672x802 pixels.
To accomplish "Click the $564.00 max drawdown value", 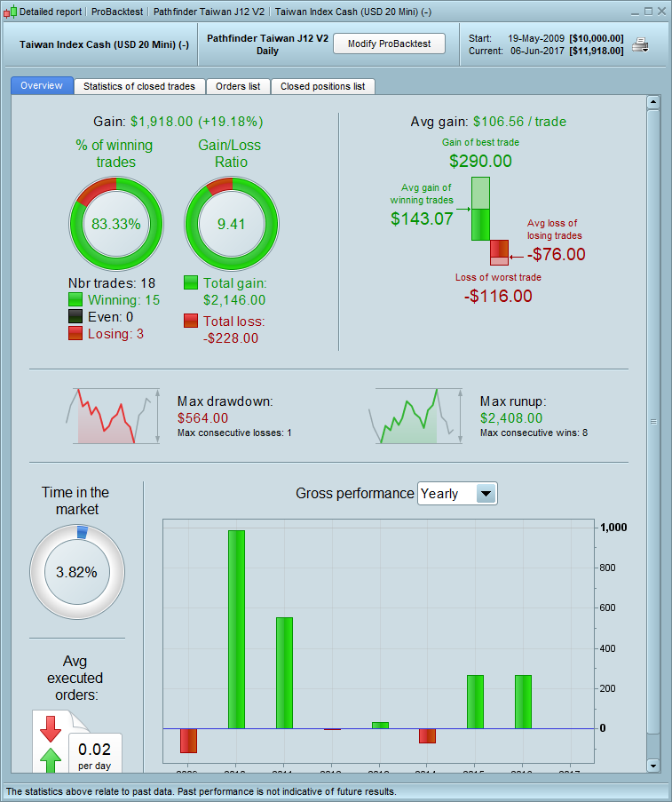I will click(203, 418).
